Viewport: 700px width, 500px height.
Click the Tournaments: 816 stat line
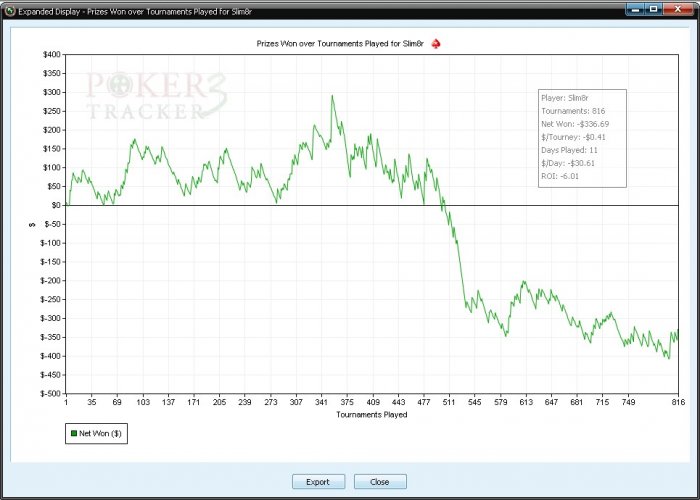coord(573,111)
